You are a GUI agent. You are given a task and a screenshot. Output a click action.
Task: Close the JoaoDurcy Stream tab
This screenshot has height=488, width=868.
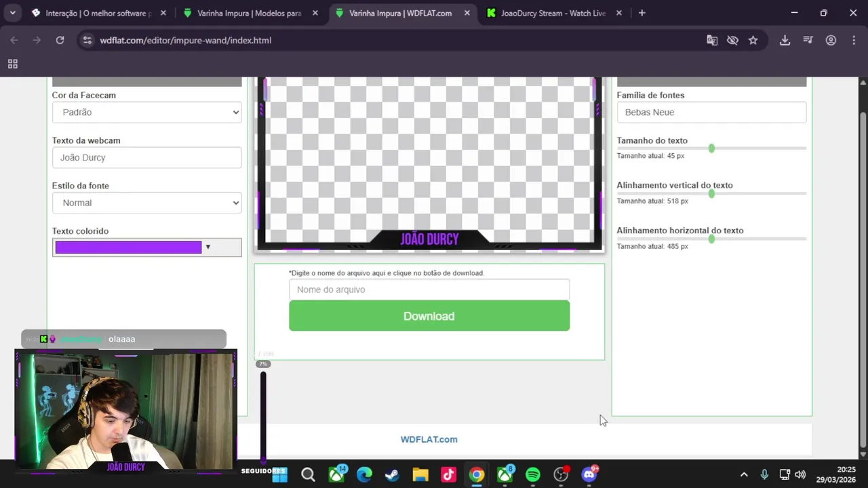[x=618, y=13]
